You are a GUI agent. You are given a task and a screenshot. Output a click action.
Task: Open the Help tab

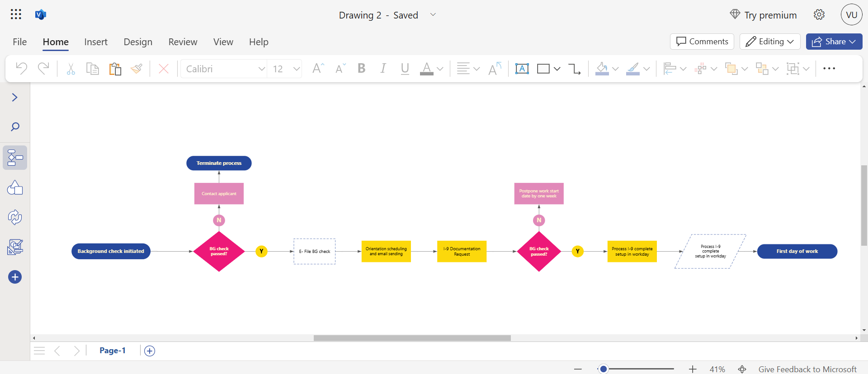pos(259,42)
